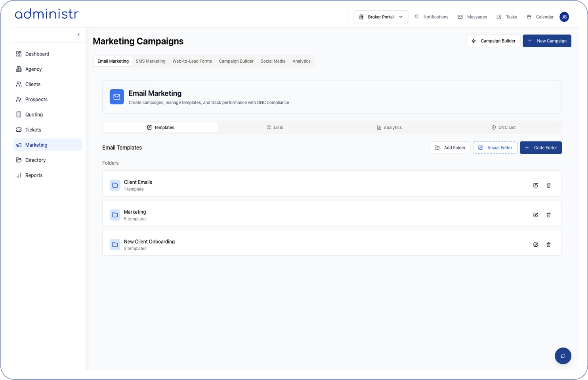The image size is (588, 380).
Task: Select the DNC List tab
Action: tap(504, 127)
